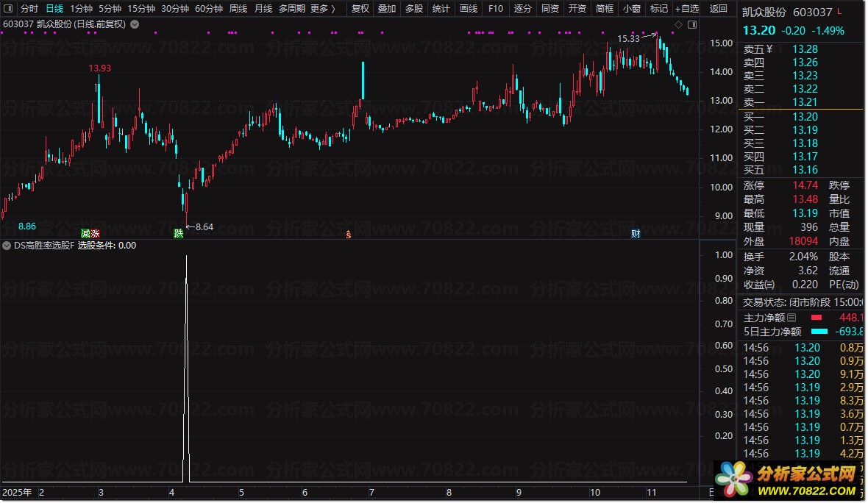Screen dimensions: 868x503
Task: Add stock via +自选 button
Action: point(687,8)
